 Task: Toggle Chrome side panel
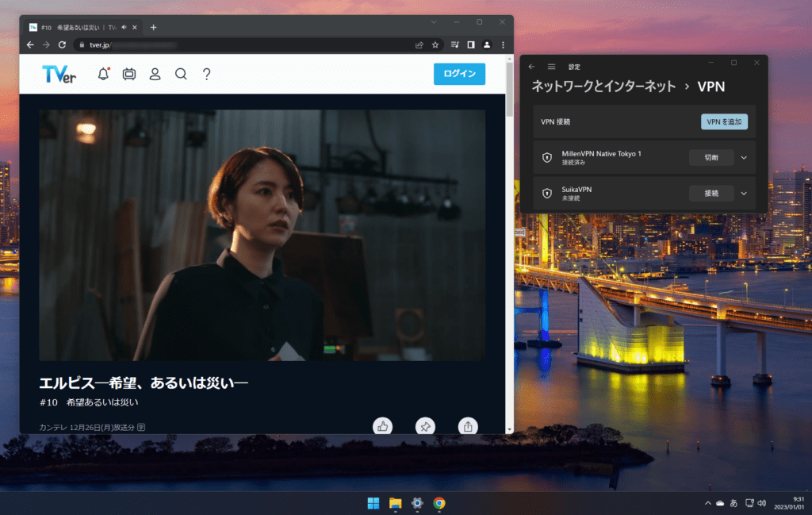pos(471,45)
